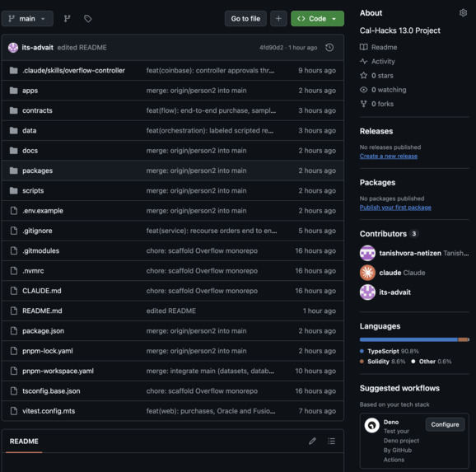This screenshot has height=472, width=476.
Task: Open the package.json file
Action: point(43,331)
